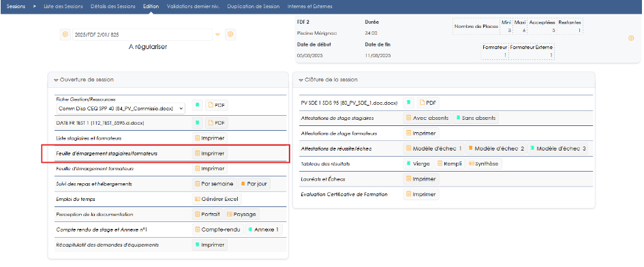Click Synthèse for Tableau des résultats

[x=484, y=163]
